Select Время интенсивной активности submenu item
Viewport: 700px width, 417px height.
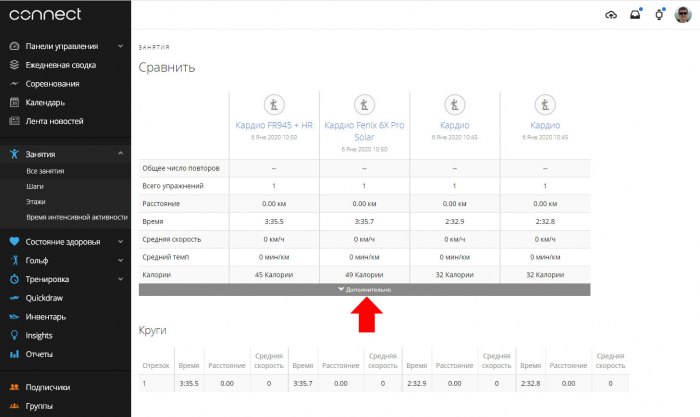click(x=77, y=217)
